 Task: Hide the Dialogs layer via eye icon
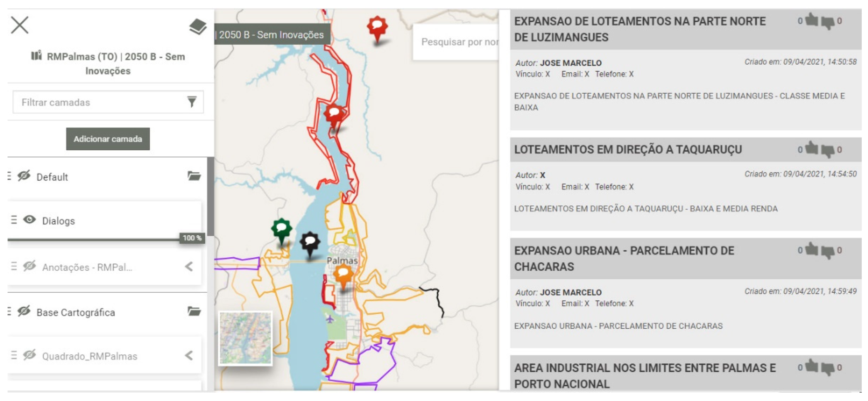(x=29, y=220)
